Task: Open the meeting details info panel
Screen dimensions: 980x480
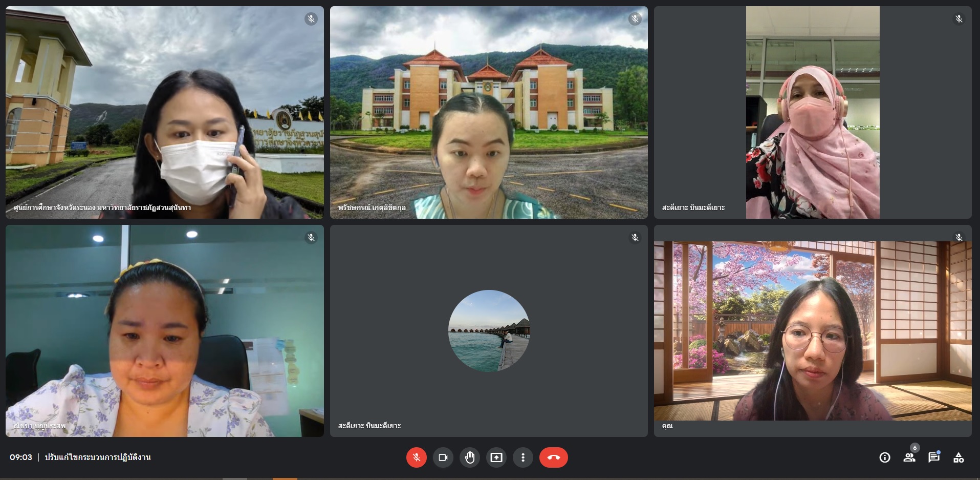Action: [884, 457]
